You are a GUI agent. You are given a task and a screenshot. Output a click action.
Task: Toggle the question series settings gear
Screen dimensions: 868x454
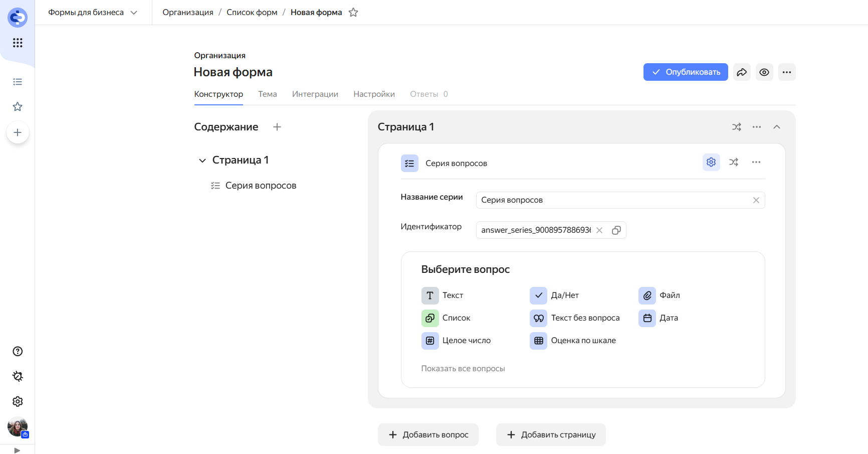[711, 162]
